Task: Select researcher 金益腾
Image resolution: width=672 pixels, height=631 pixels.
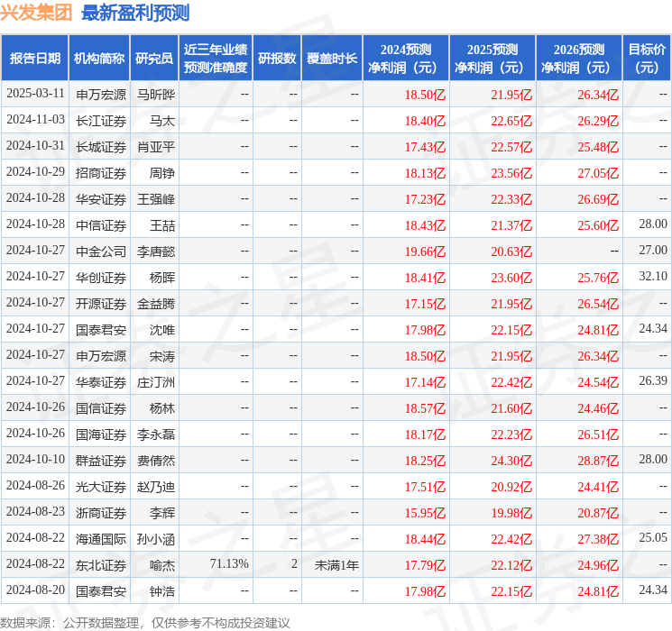Action: 156,304
